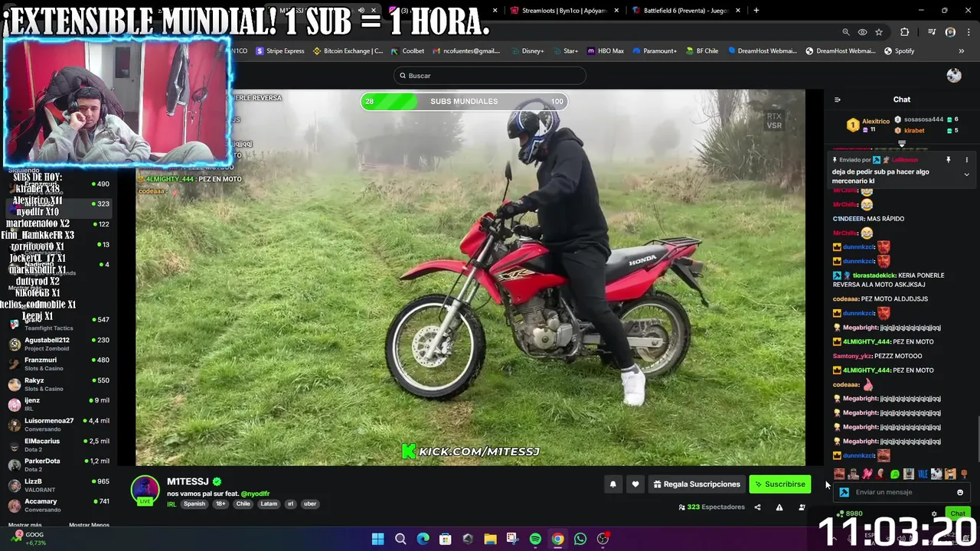Open a new browser tab
Viewport: 980px width, 551px height.
click(x=756, y=11)
